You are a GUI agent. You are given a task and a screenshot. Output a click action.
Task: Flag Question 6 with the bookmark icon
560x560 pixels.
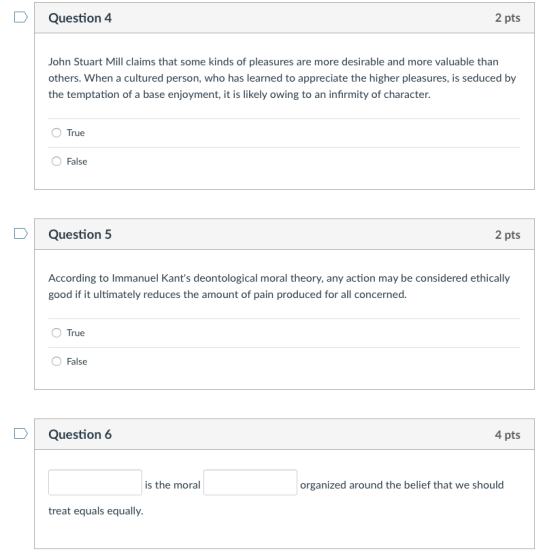tap(21, 434)
